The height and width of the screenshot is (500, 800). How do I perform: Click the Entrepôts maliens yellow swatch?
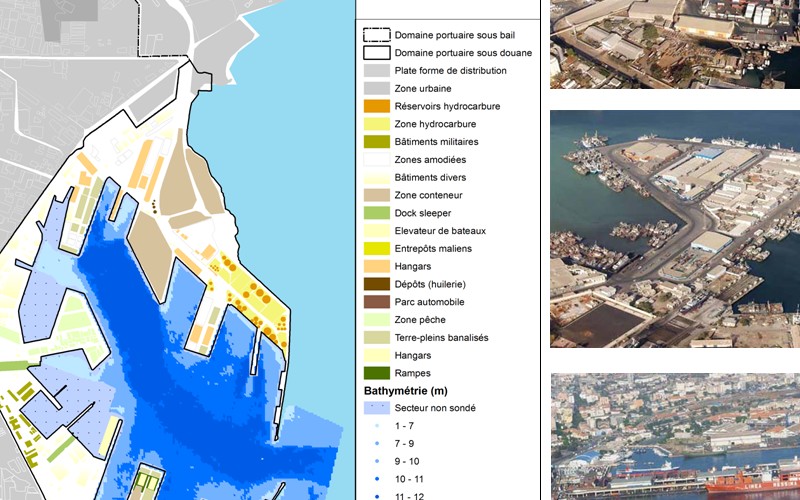(x=375, y=248)
